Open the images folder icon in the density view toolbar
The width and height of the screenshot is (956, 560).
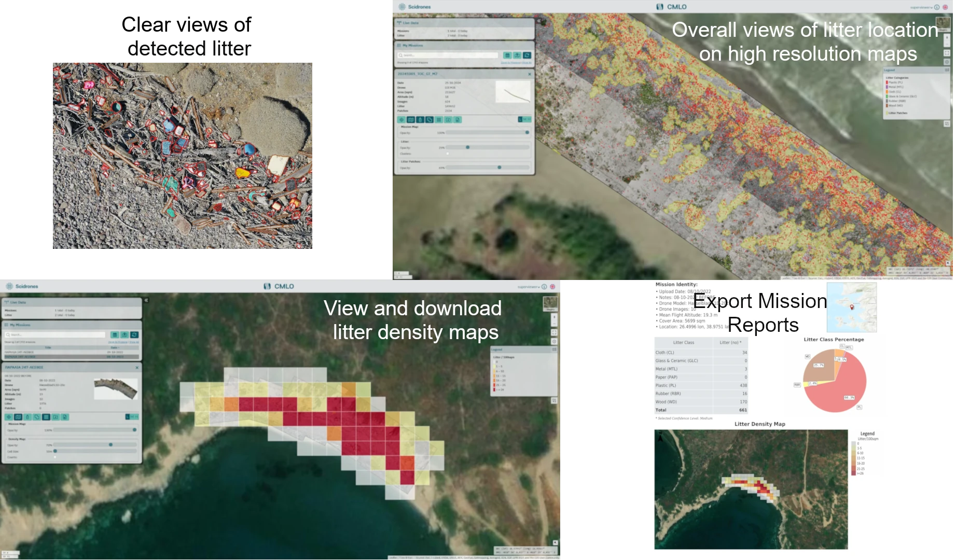pos(56,417)
